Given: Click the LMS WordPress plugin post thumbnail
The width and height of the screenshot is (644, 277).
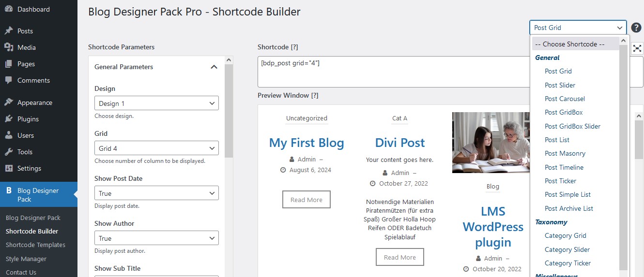Looking at the screenshot, I should tap(491, 143).
